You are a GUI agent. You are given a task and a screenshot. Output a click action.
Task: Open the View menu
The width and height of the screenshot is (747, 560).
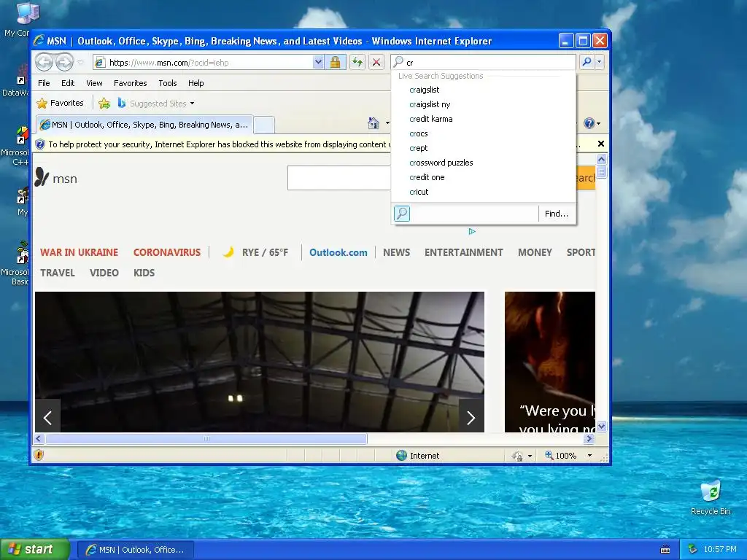click(x=94, y=83)
